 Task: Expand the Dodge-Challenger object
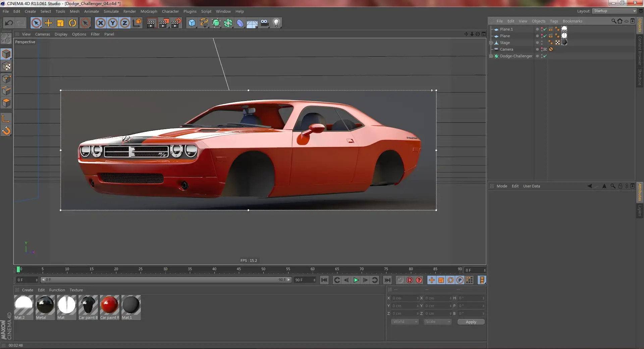pos(491,56)
